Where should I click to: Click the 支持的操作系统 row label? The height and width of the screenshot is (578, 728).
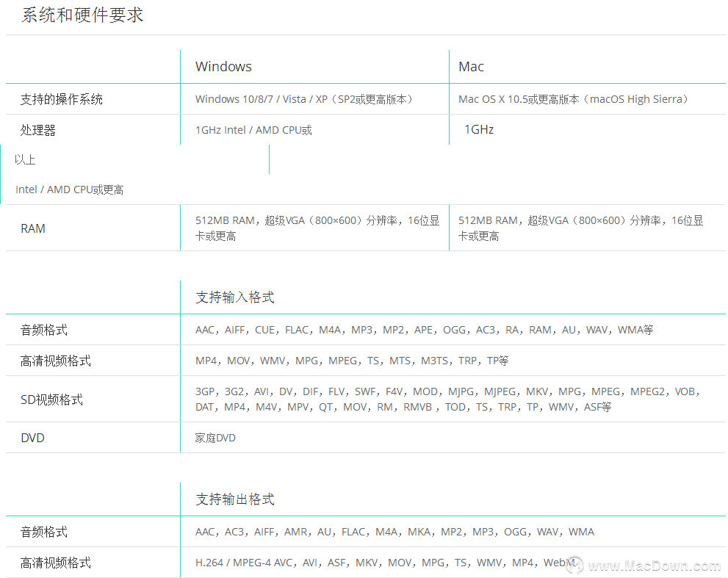tap(61, 99)
